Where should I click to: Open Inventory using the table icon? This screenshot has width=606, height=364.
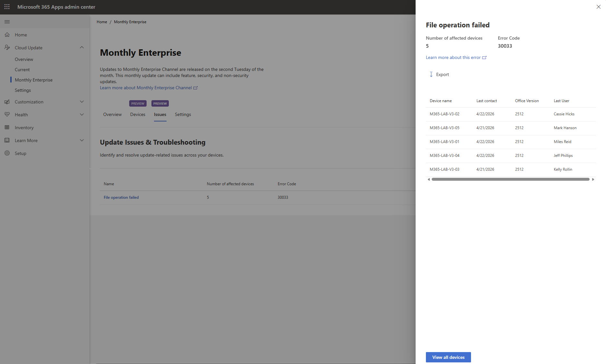(7, 127)
